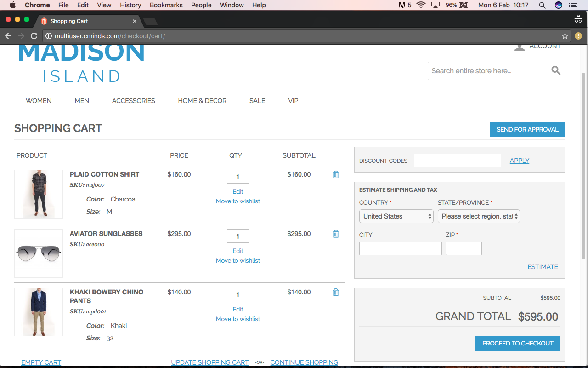Click trash icon for Khaki Bowery Chino Pants
Viewport: 588px width, 368px height.
click(x=336, y=293)
